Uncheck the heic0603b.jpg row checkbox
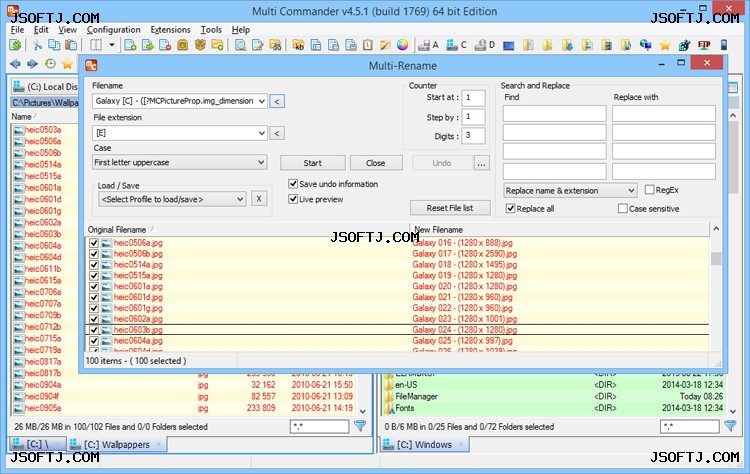The width and height of the screenshot is (750, 474). 94,330
